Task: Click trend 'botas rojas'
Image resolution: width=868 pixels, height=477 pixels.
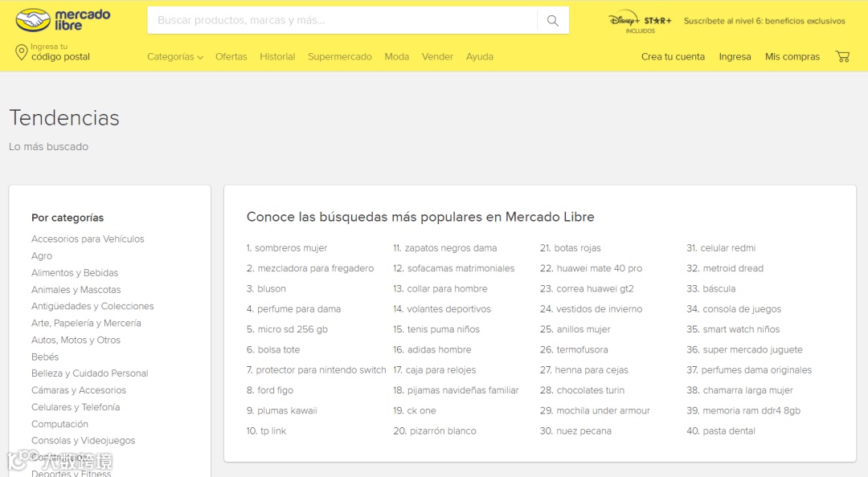Action: pos(577,248)
